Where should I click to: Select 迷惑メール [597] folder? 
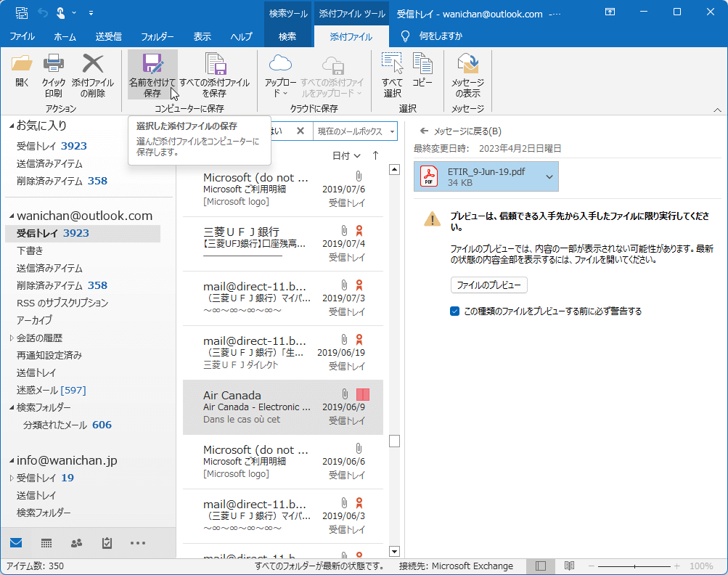pos(52,390)
